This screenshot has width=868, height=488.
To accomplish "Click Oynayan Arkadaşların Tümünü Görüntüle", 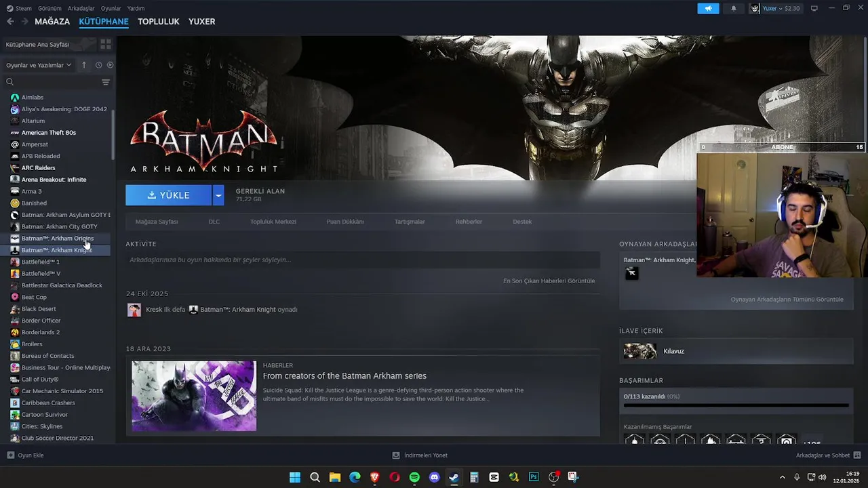I will [x=787, y=300].
